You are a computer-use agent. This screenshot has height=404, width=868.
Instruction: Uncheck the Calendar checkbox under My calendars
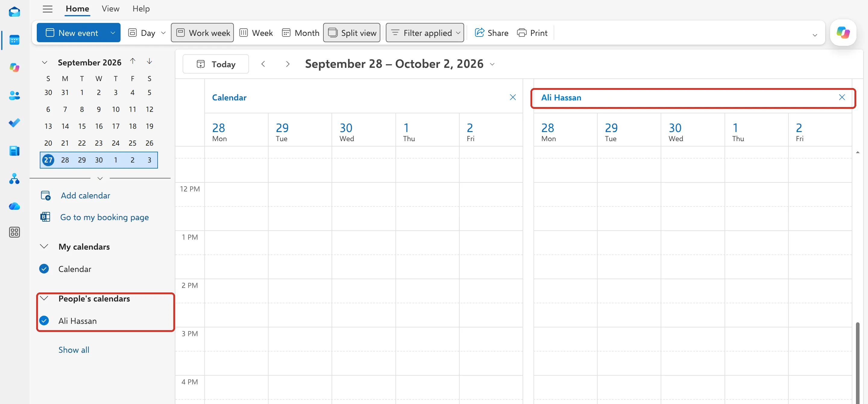click(44, 269)
